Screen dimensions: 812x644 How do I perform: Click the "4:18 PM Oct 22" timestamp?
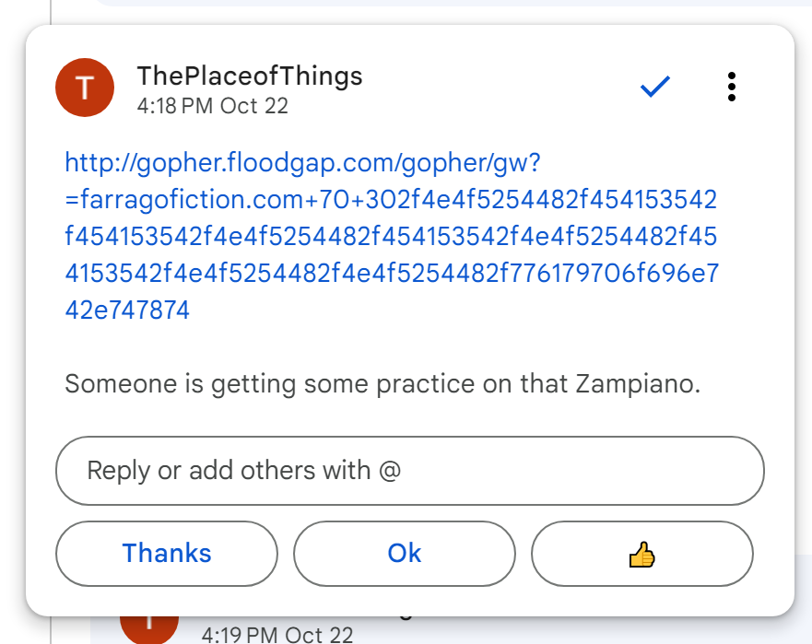(x=212, y=106)
